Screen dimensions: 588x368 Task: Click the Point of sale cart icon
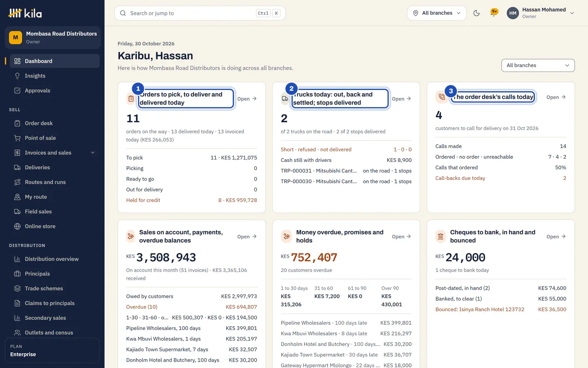pos(17,138)
